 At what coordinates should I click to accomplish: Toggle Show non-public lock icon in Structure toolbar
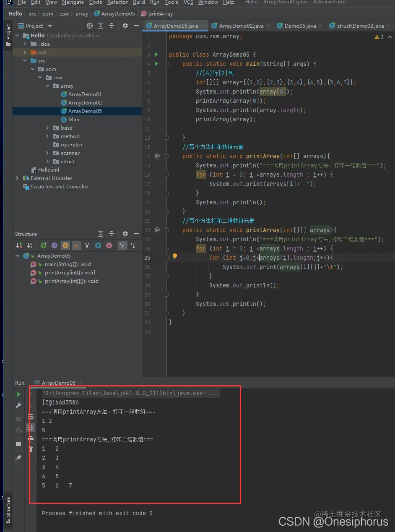76,245
